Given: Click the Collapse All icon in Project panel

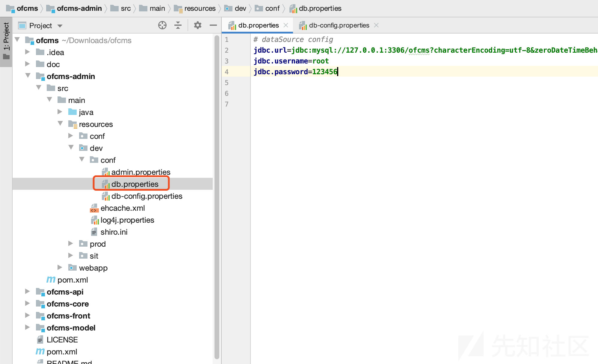Looking at the screenshot, I should [x=178, y=25].
